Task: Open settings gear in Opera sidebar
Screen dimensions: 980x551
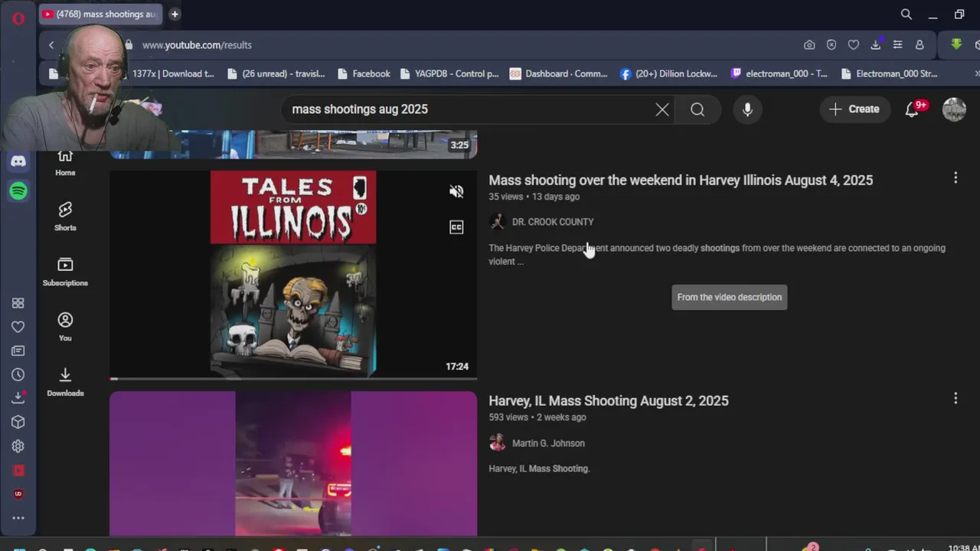Action: 18,446
